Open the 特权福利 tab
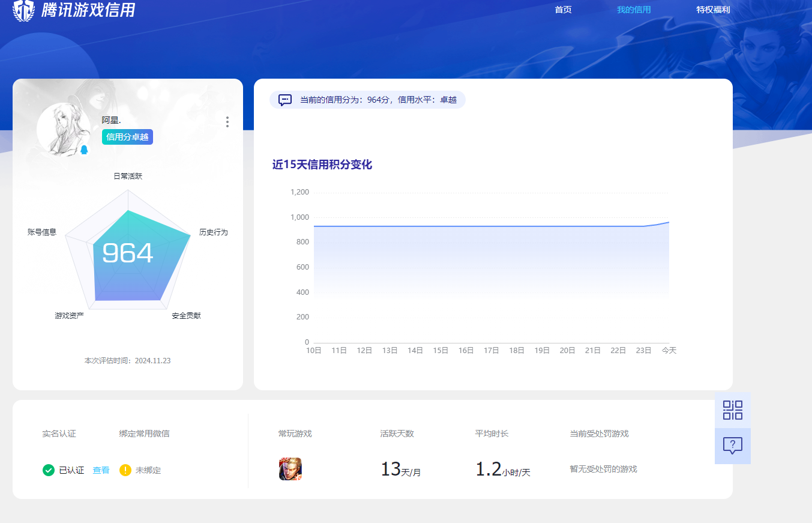The image size is (812, 523). (713, 10)
